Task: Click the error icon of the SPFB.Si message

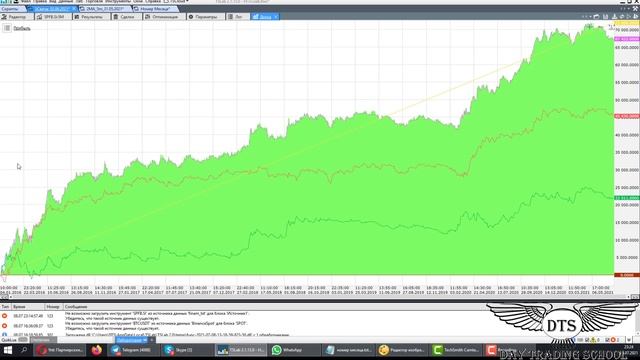Action: click(x=4, y=316)
